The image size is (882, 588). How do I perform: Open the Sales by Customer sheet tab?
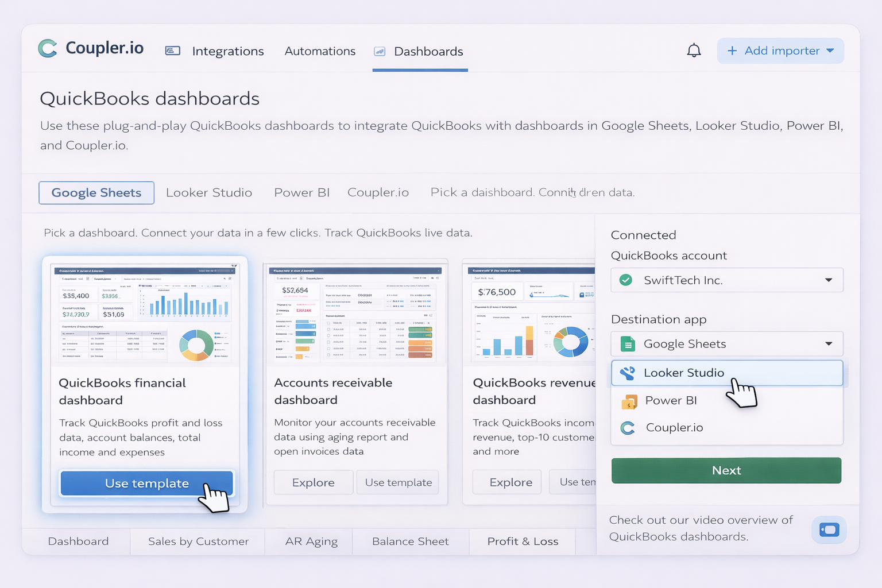pyautogui.click(x=198, y=541)
